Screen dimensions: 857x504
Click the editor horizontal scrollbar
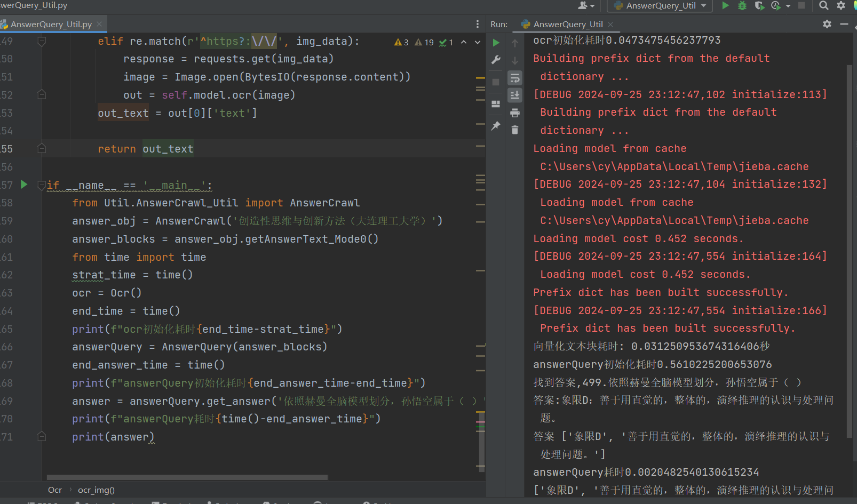(x=187, y=477)
